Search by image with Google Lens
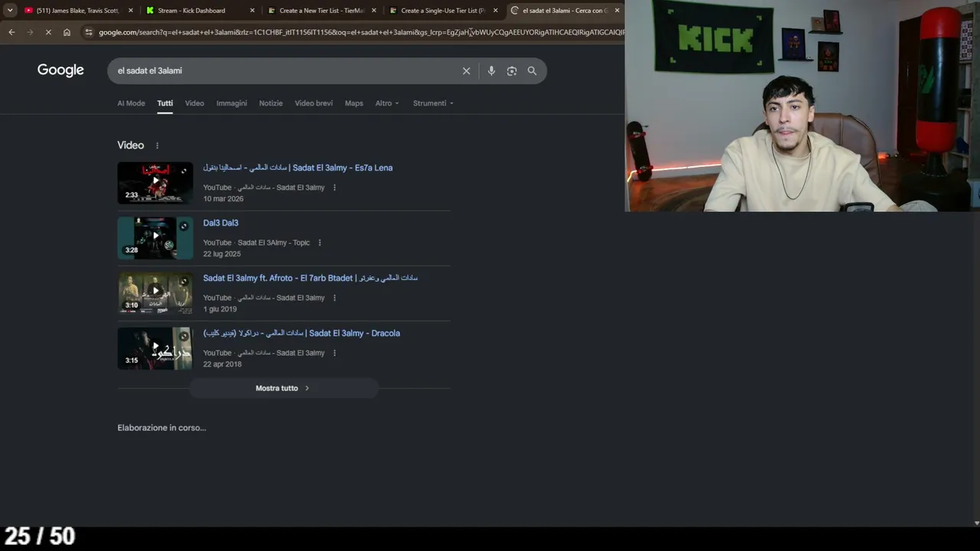The height and width of the screenshot is (551, 980). 511,71
